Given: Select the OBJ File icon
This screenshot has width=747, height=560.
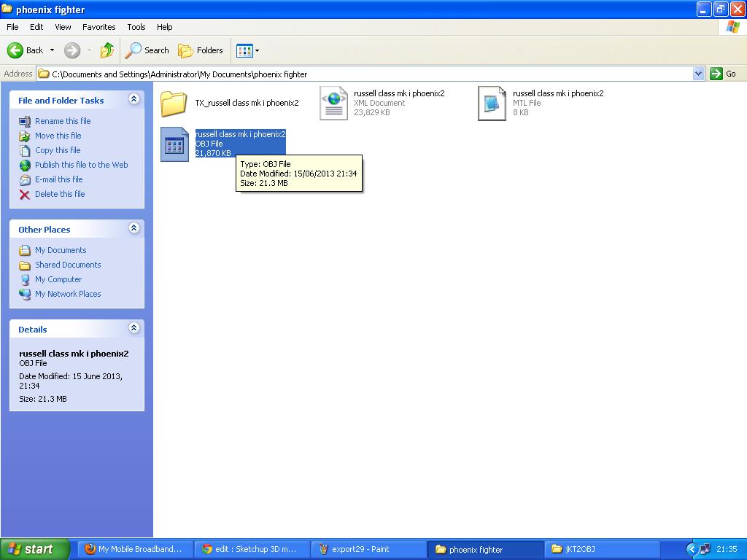Looking at the screenshot, I should pyautogui.click(x=174, y=144).
